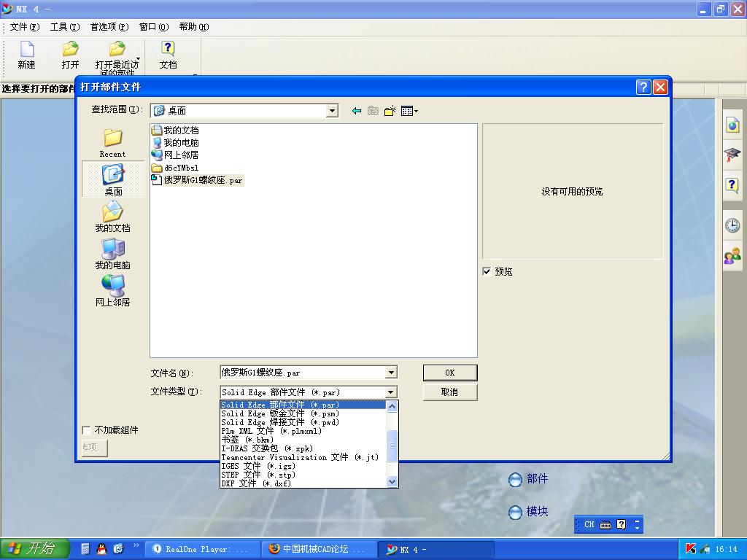This screenshot has height=560, width=747.
Task: Switch to 中国机械CAD论坛 taskbar item
Action: pos(320,549)
